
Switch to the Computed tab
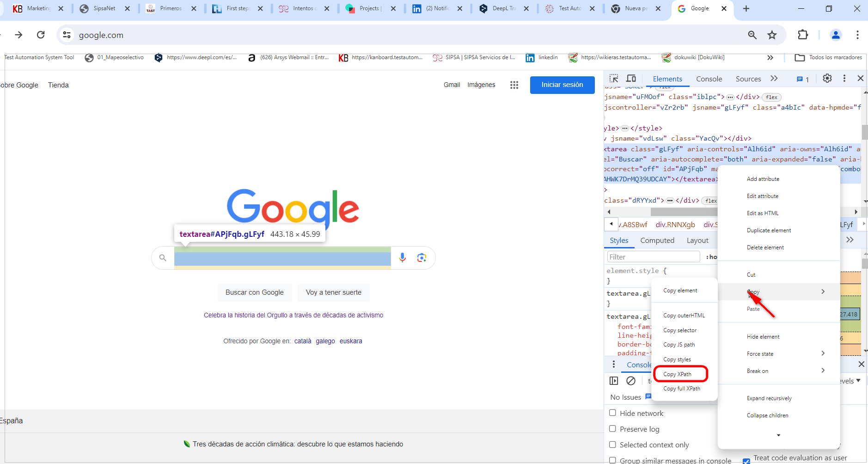[x=657, y=241]
